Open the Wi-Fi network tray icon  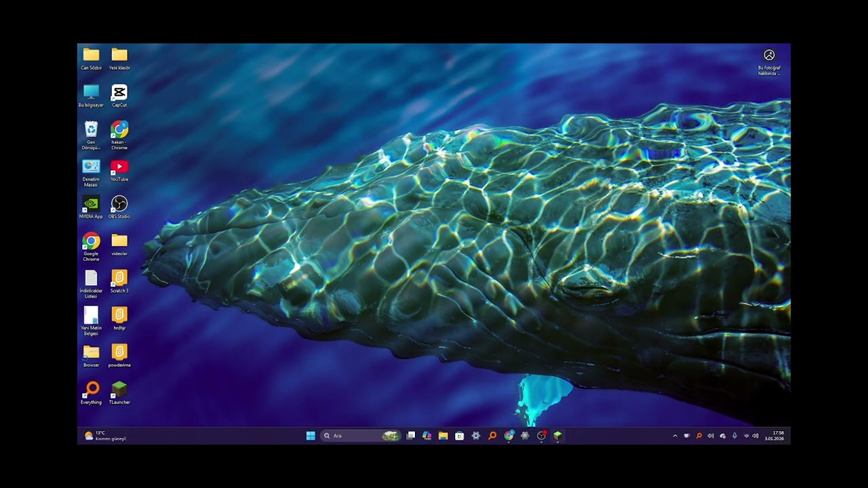(x=747, y=436)
